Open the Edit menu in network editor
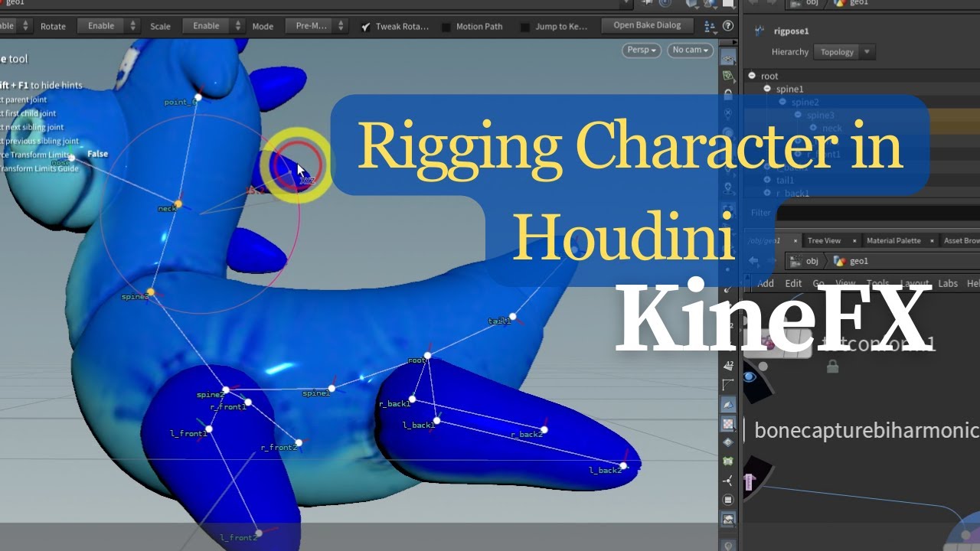Image resolution: width=980 pixels, height=551 pixels. point(793,283)
